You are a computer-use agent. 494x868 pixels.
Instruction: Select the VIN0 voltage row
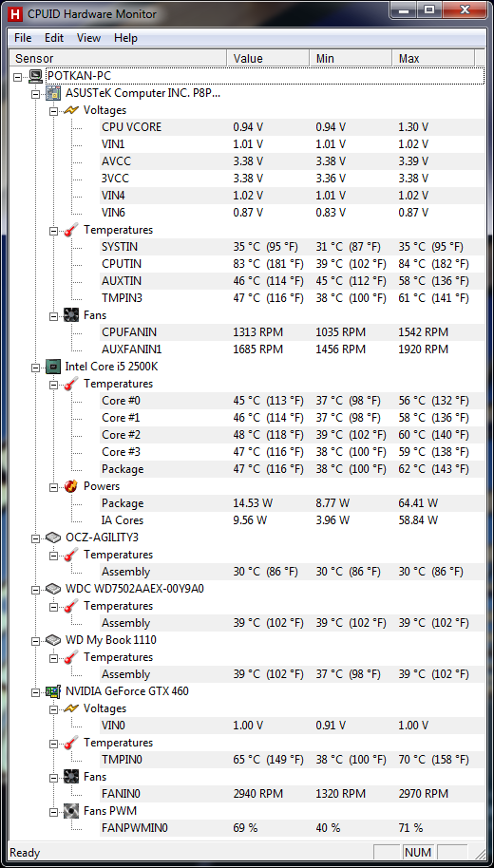pyautogui.click(x=291, y=726)
